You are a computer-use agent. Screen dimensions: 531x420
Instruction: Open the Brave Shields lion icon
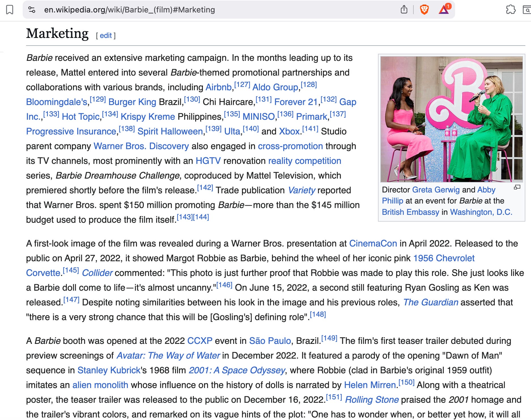[x=424, y=10]
